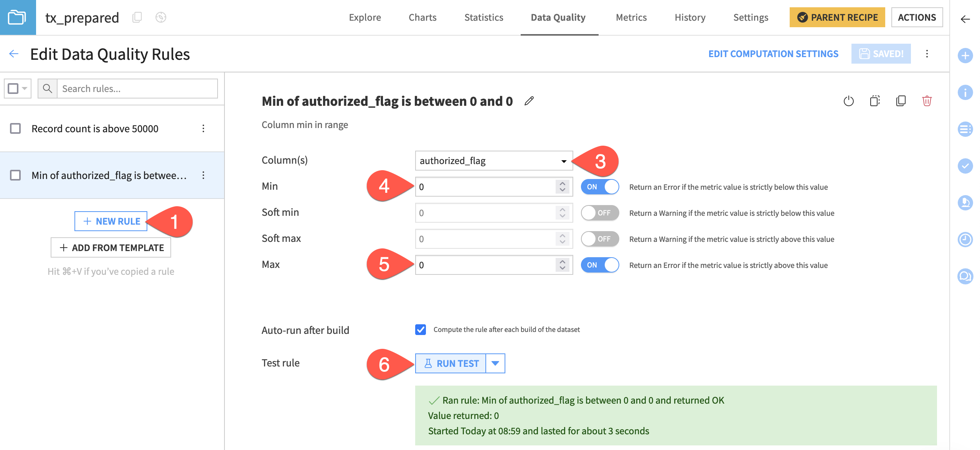Open the Actions button
Screen dimensions: 980x450
click(917, 17)
